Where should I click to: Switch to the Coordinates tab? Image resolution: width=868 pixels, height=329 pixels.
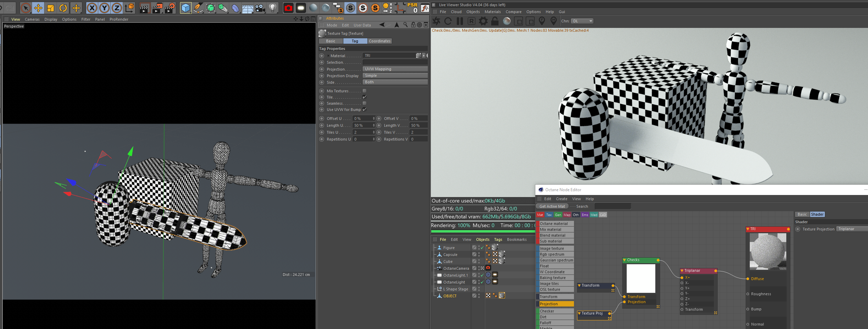click(x=379, y=41)
